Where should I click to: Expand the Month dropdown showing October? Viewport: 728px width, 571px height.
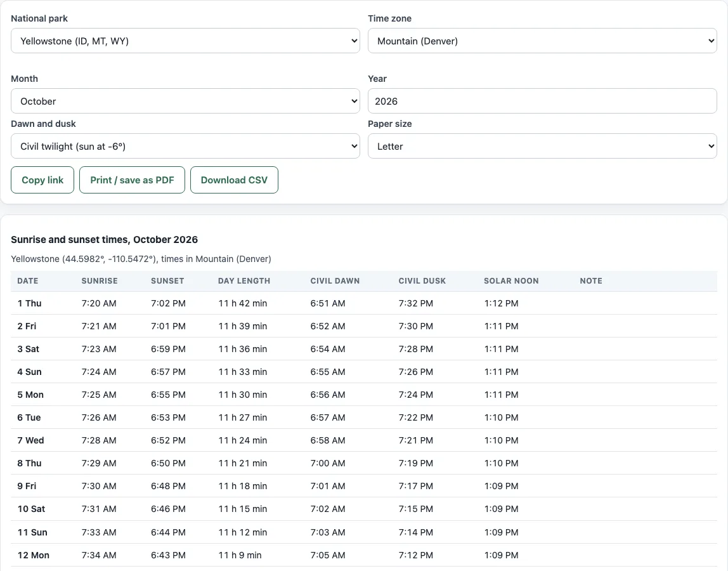point(185,102)
